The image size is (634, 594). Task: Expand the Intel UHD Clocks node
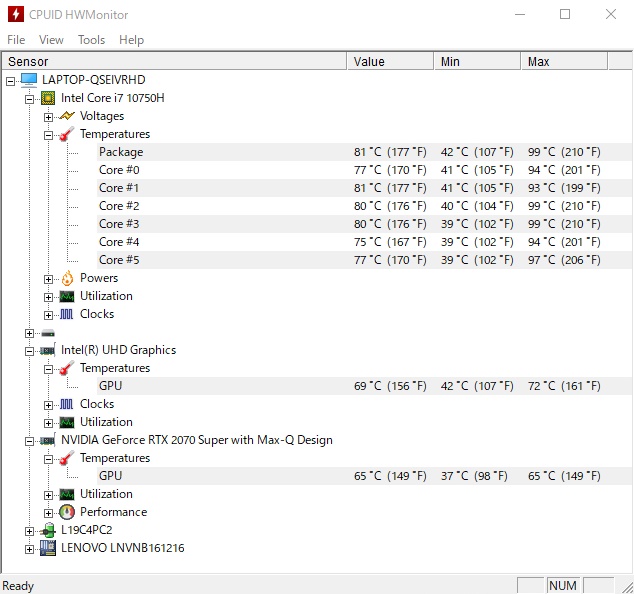click(x=49, y=405)
